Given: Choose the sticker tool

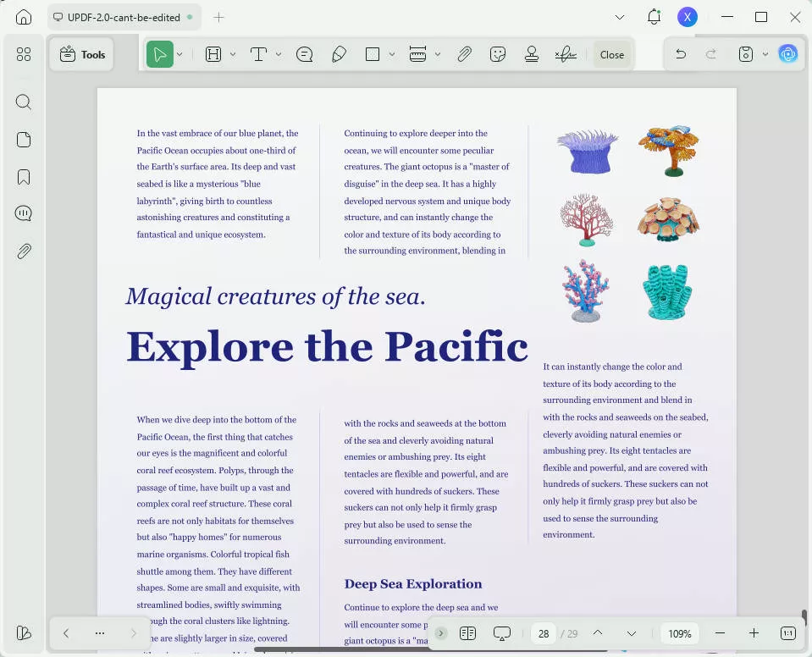Looking at the screenshot, I should (498, 54).
